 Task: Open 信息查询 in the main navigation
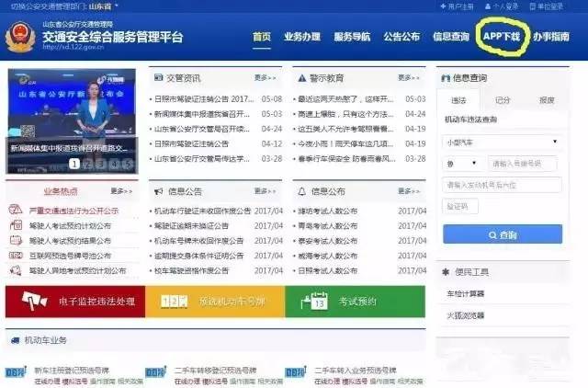click(x=451, y=37)
